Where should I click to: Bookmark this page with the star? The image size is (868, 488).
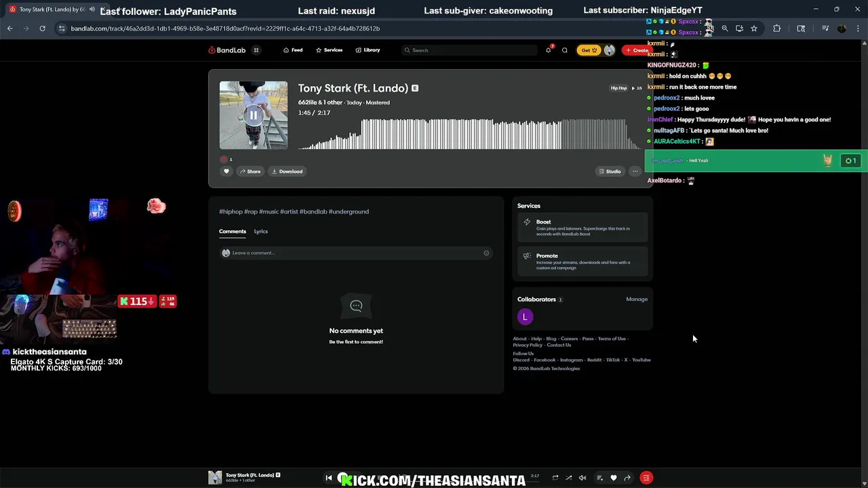point(754,28)
